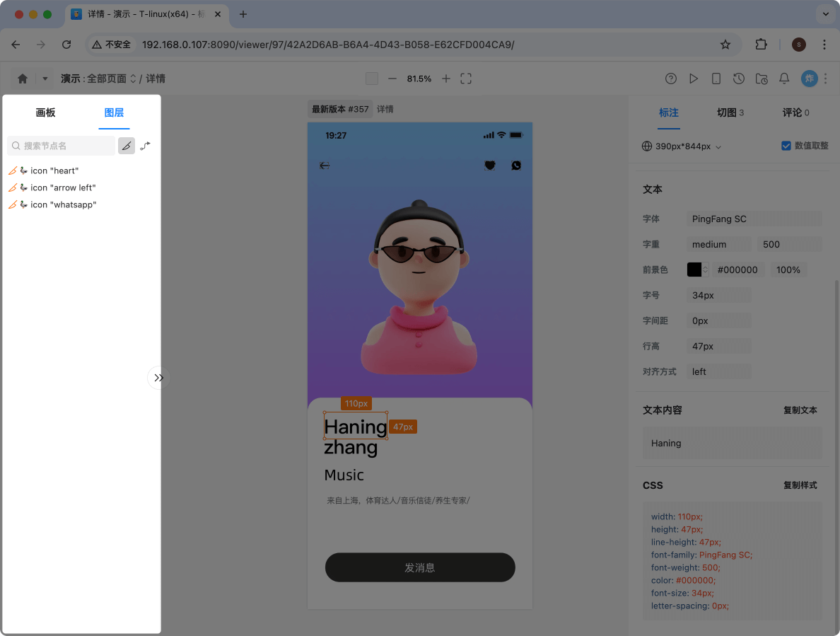Image resolution: width=840 pixels, height=636 pixels.
Task: Select the pen filter icon beside node search
Action: tap(127, 146)
